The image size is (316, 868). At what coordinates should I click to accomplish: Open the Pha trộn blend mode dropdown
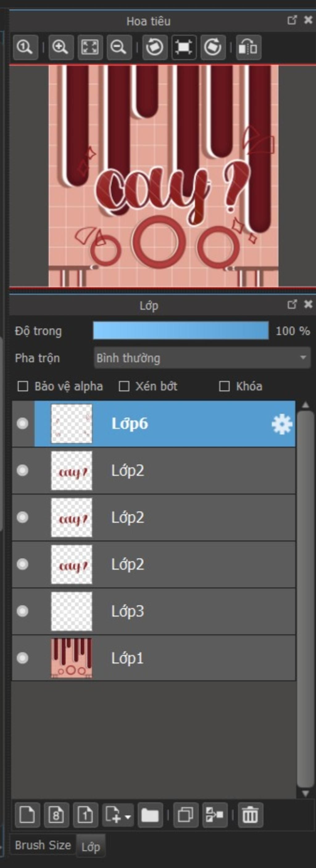click(x=202, y=358)
